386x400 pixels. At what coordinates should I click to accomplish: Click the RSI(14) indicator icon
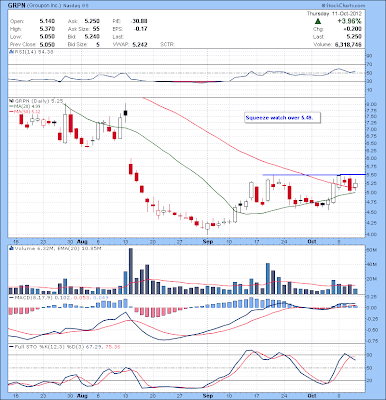click(x=11, y=52)
